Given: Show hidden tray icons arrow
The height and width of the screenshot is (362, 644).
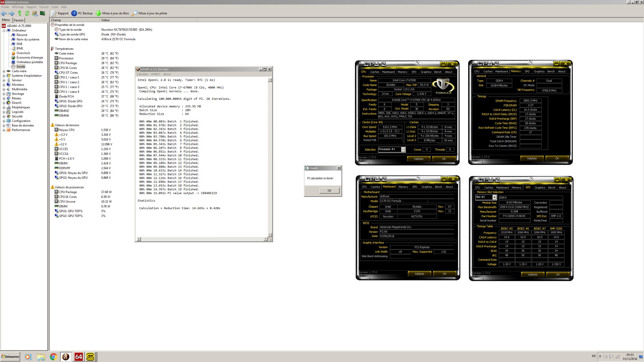Looking at the screenshot, I should [600, 356].
